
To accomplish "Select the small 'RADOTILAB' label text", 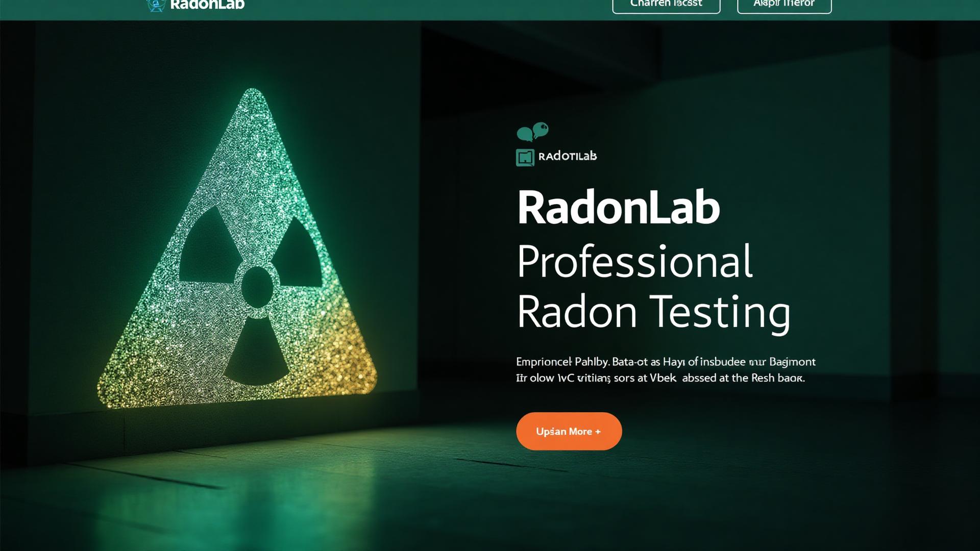I will coord(567,156).
